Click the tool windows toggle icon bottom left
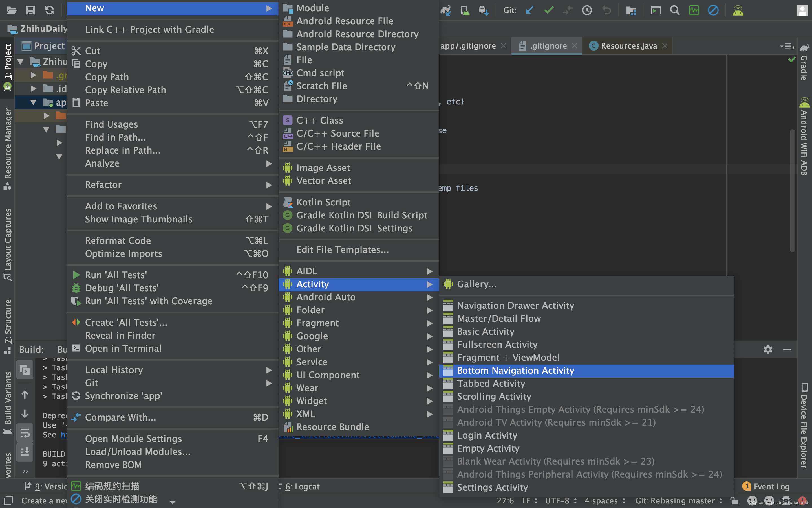812x508 pixels. point(8,501)
